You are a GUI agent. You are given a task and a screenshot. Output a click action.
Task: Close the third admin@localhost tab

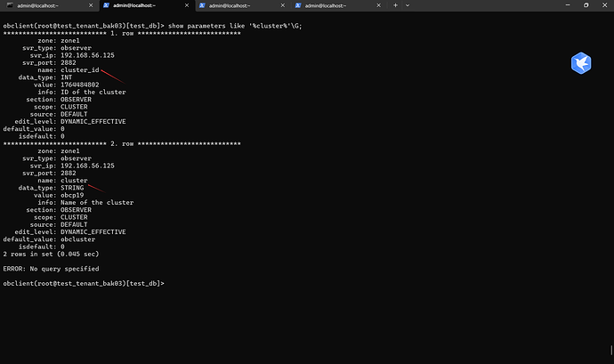point(281,5)
